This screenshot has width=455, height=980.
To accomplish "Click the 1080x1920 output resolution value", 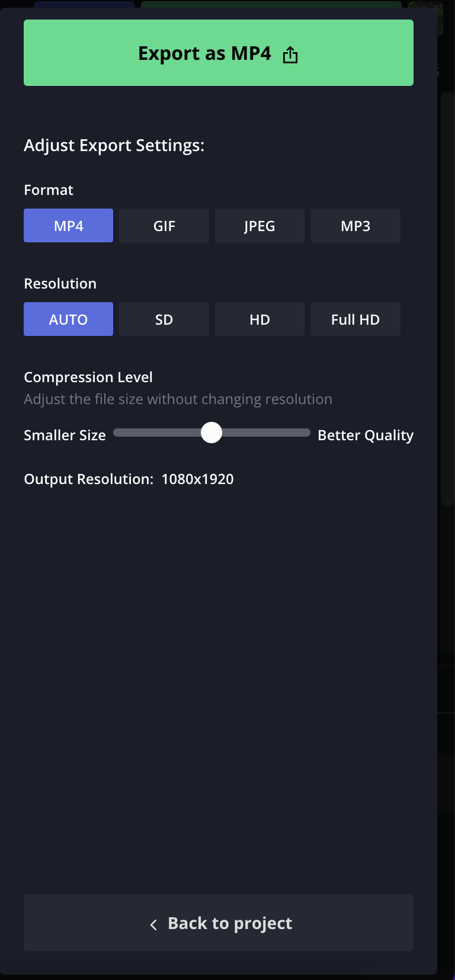I will [x=197, y=479].
